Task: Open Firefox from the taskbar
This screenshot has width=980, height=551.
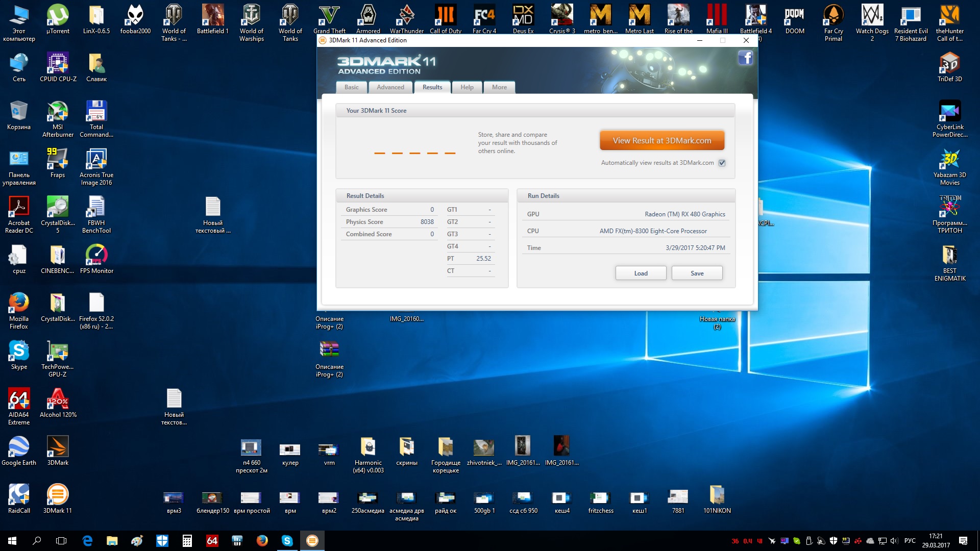Action: (262, 541)
